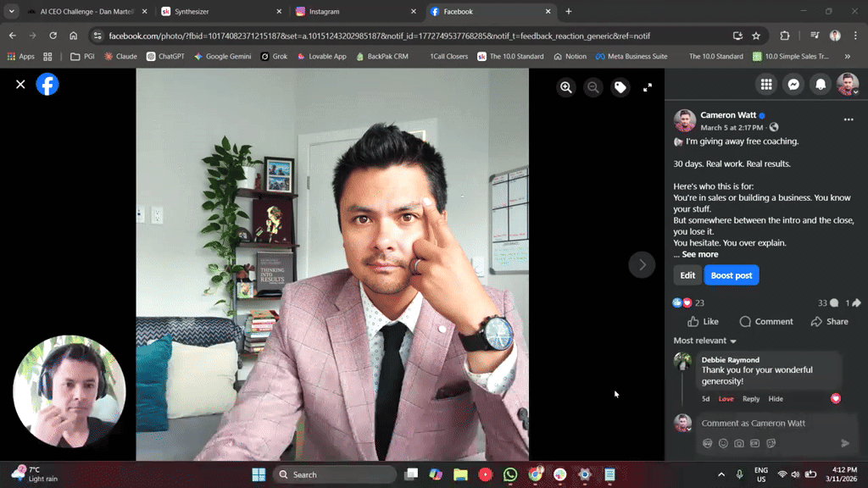The width and height of the screenshot is (868, 488).
Task: Add a GIF to the comment
Action: [x=755, y=443]
